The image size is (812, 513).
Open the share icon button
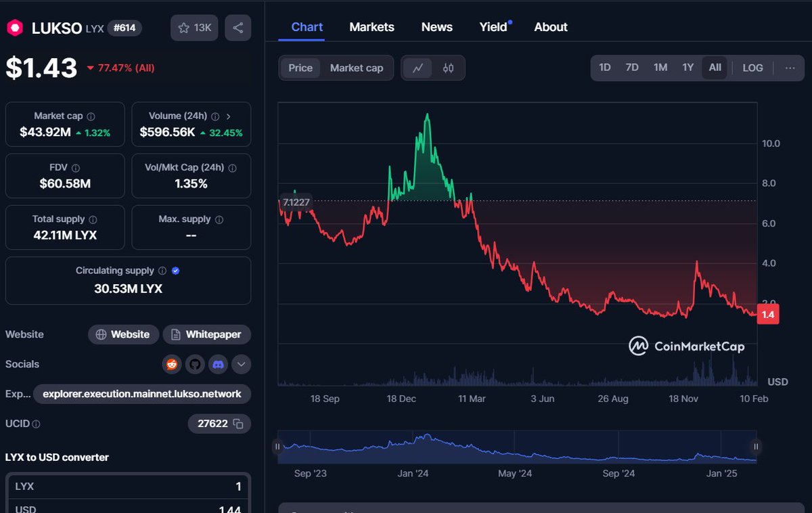tap(238, 28)
